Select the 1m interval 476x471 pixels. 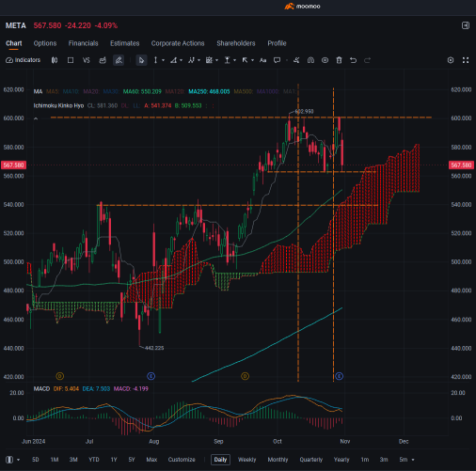pyautogui.click(x=365, y=460)
